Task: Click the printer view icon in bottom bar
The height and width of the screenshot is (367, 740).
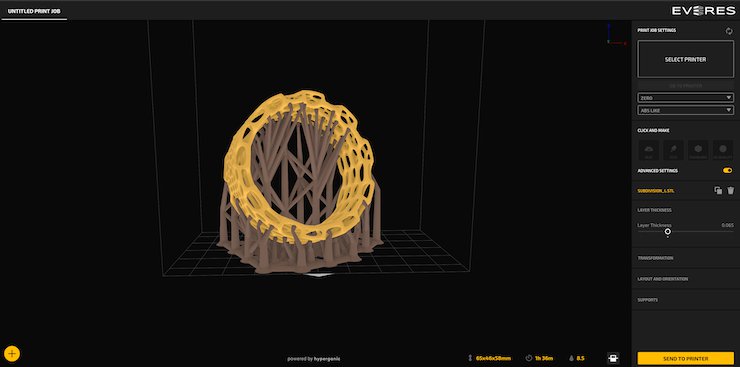Action: click(x=613, y=358)
